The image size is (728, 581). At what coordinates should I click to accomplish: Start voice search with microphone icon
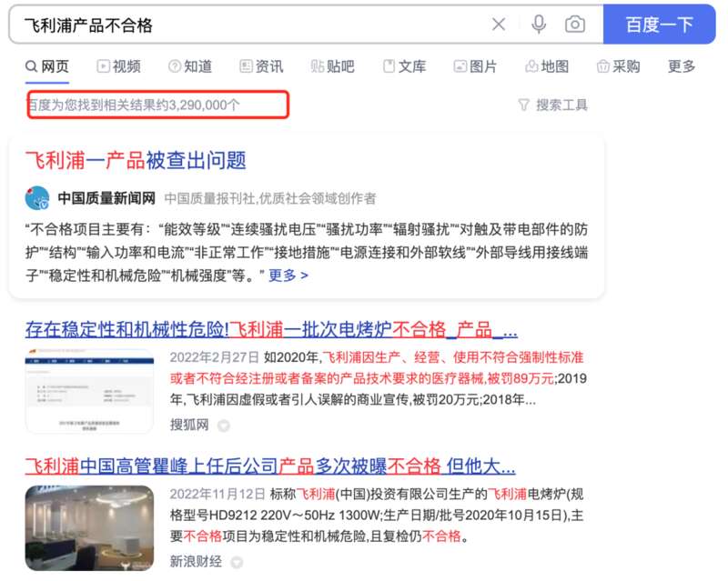click(x=539, y=25)
